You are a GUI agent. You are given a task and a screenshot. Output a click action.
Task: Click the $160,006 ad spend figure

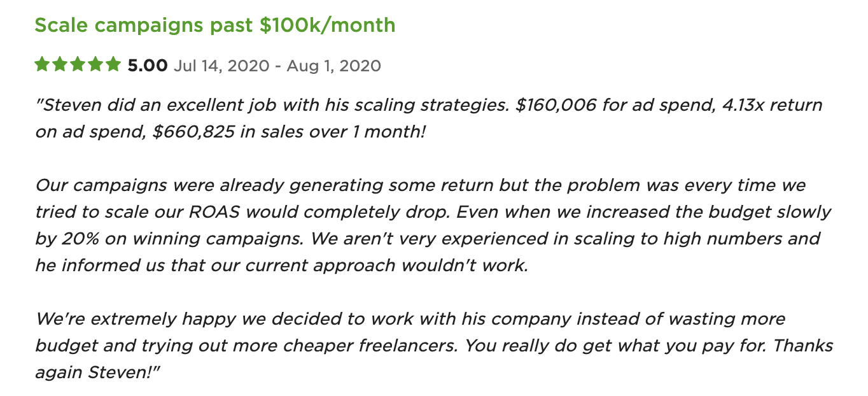pyautogui.click(x=556, y=105)
